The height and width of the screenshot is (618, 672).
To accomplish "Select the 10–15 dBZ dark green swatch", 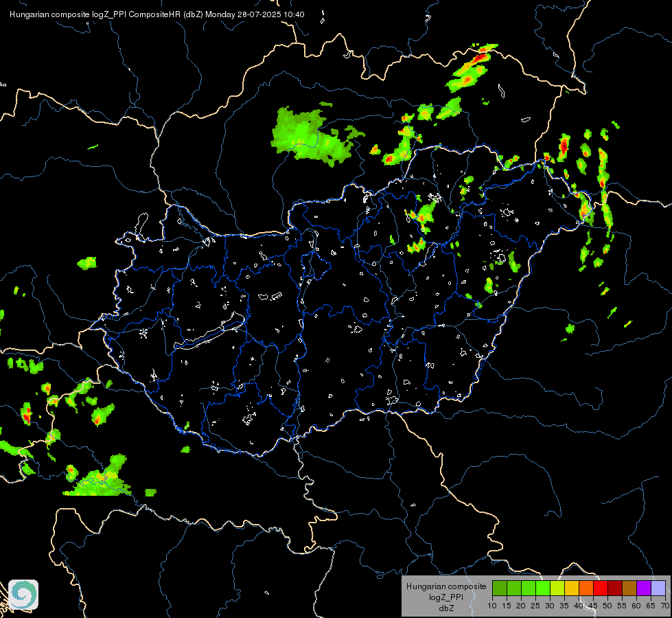I will click(500, 588).
